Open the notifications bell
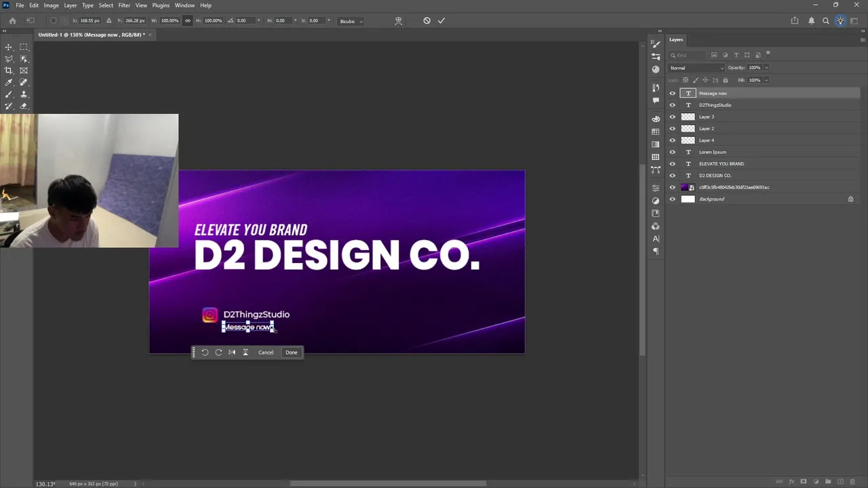 click(x=811, y=21)
